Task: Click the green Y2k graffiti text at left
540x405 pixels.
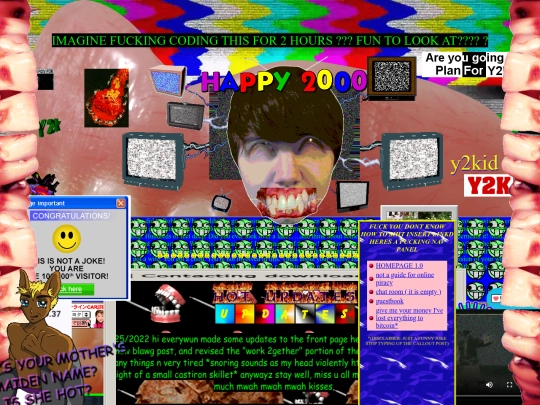Action: 50,128
